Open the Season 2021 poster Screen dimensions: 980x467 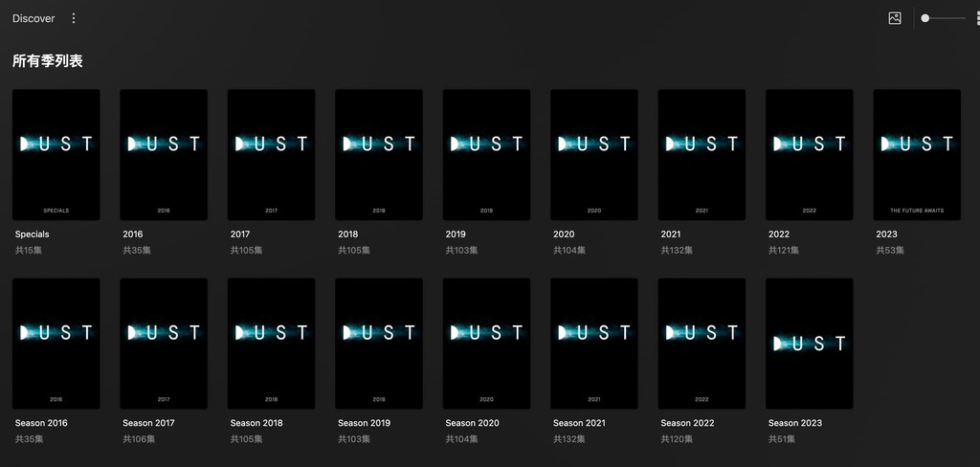coord(593,344)
